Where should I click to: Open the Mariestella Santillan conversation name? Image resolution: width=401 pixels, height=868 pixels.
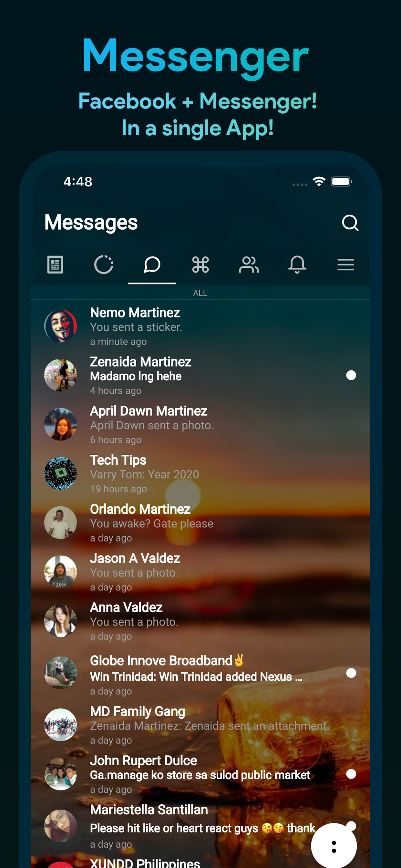(x=149, y=810)
